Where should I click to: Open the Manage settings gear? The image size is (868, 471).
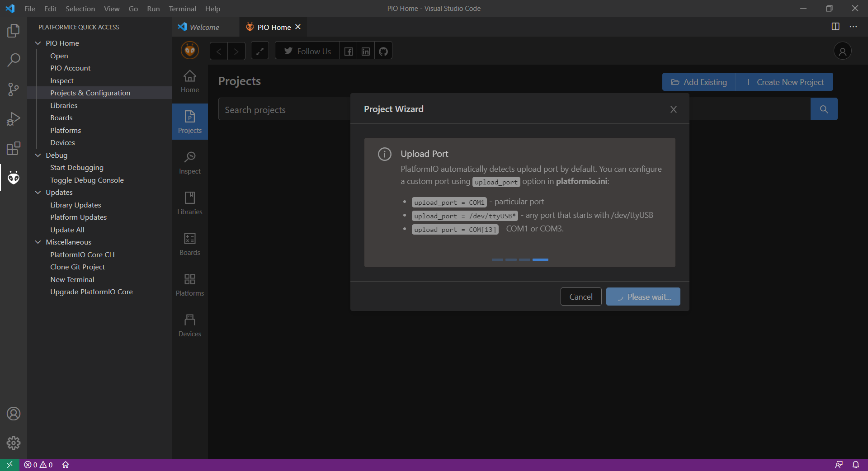click(14, 443)
